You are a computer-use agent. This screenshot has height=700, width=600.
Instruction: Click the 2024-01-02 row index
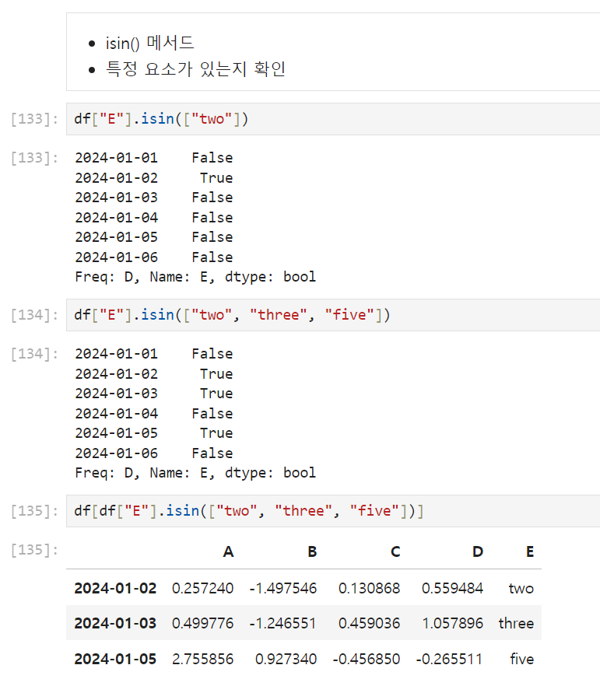(x=115, y=589)
